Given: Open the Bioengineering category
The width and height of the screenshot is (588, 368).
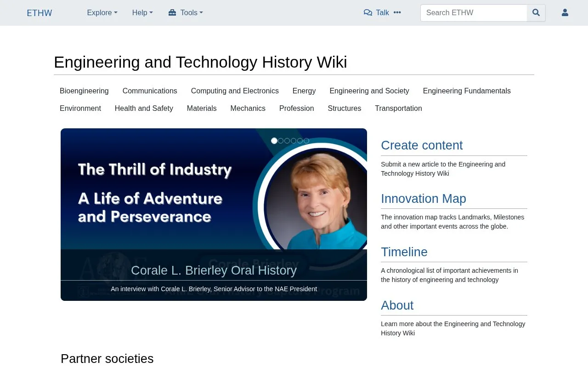Looking at the screenshot, I should pos(84,91).
